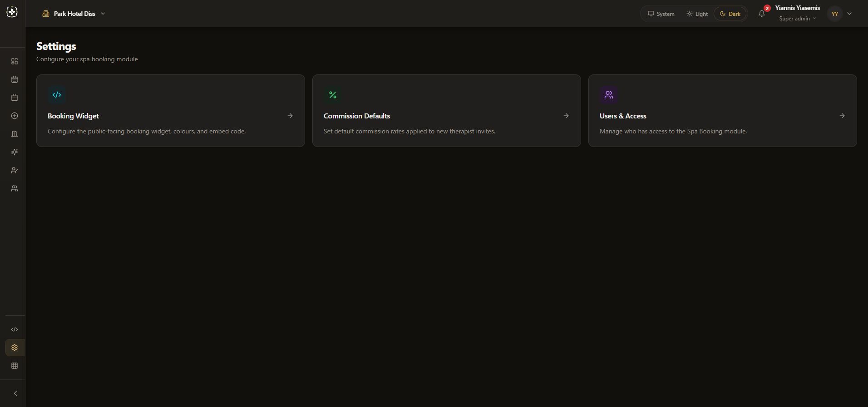
Task: Open the table grid icon in sidebar
Action: pos(15,366)
